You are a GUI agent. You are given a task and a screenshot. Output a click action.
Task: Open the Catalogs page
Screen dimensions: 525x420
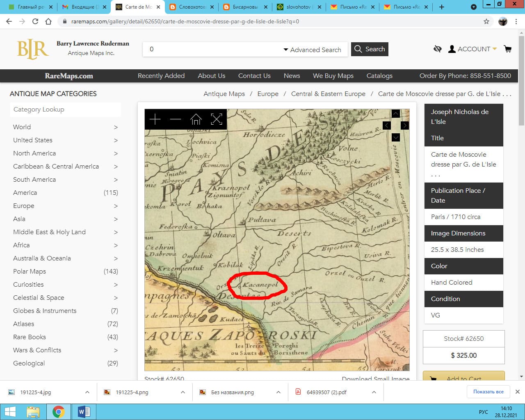click(x=379, y=76)
